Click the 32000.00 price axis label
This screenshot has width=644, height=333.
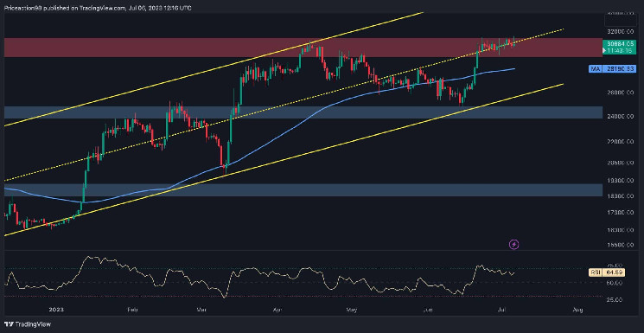pyautogui.click(x=622, y=31)
